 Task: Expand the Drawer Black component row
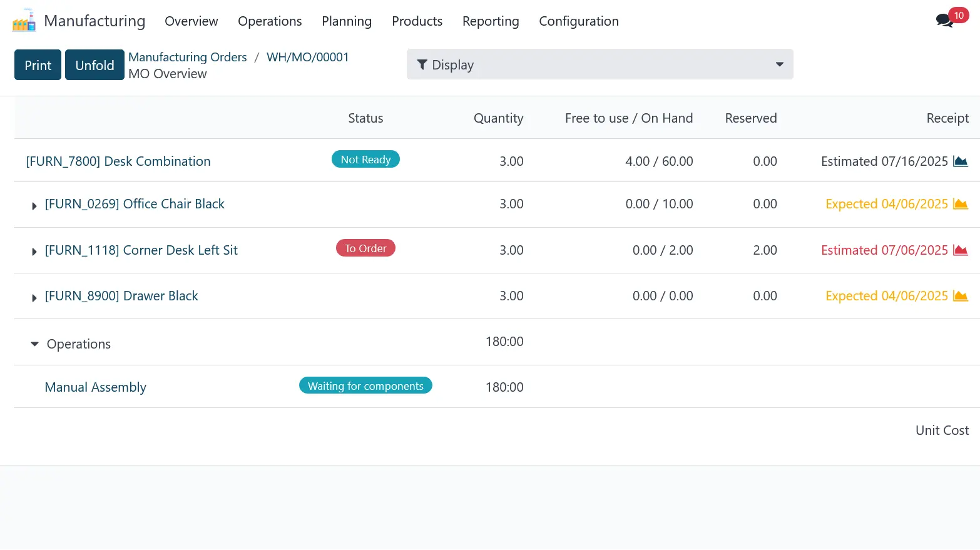coord(34,298)
